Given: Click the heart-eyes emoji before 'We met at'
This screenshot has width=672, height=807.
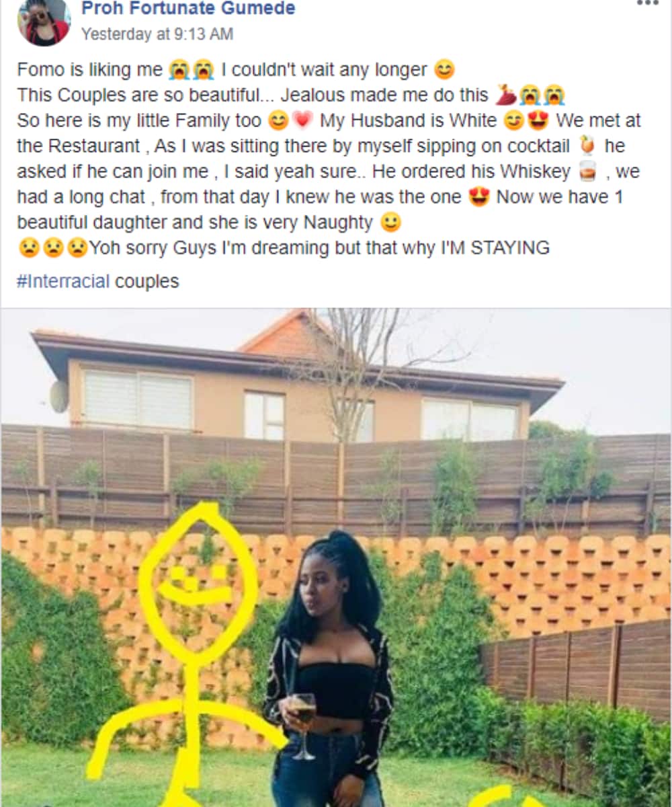Looking at the screenshot, I should [x=538, y=121].
